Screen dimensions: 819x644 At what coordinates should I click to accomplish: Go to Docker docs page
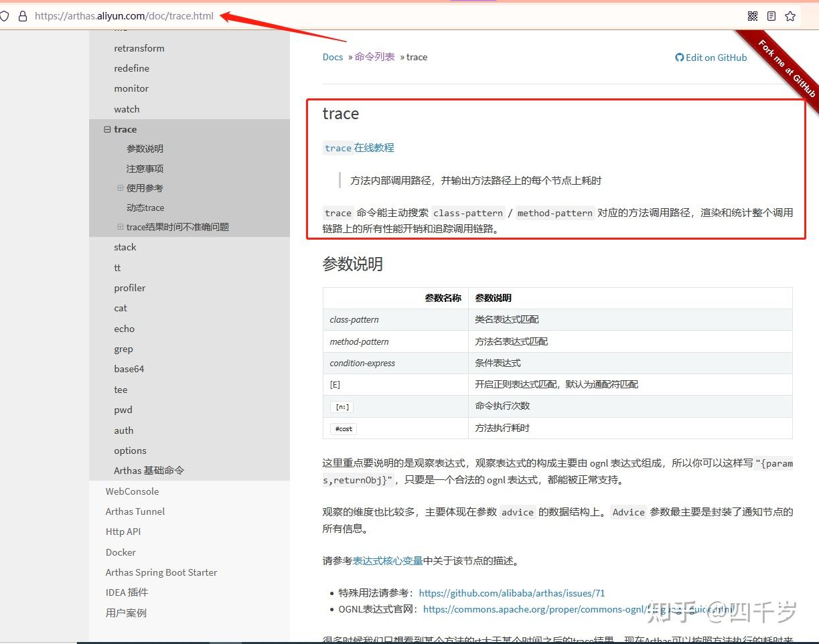121,552
